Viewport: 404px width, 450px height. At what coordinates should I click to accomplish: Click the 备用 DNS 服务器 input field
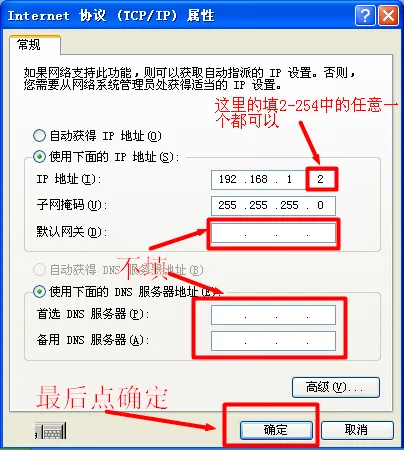pyautogui.click(x=273, y=341)
